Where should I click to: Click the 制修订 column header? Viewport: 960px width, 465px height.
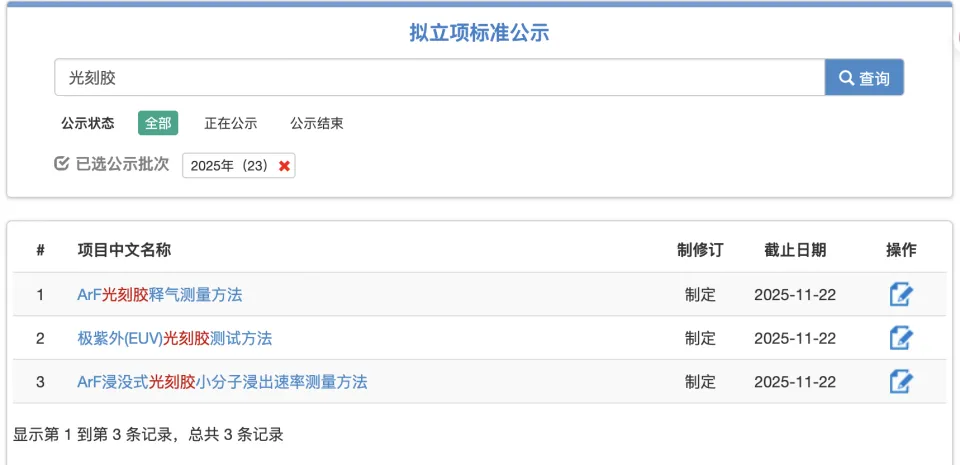tap(700, 250)
